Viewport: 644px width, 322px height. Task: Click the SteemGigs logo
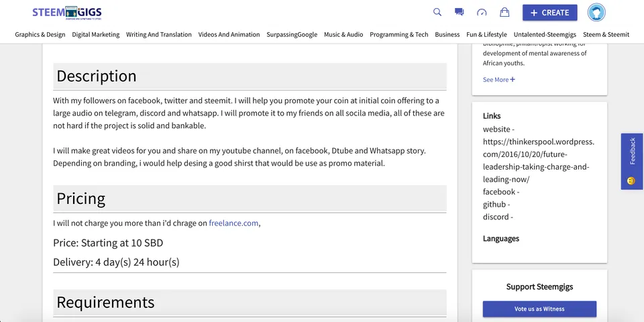pos(67,13)
